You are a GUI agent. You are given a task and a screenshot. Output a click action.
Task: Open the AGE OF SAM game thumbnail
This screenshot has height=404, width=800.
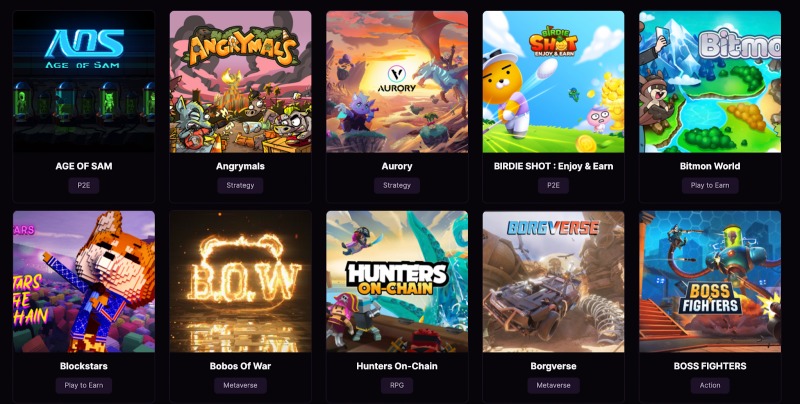pos(84,82)
